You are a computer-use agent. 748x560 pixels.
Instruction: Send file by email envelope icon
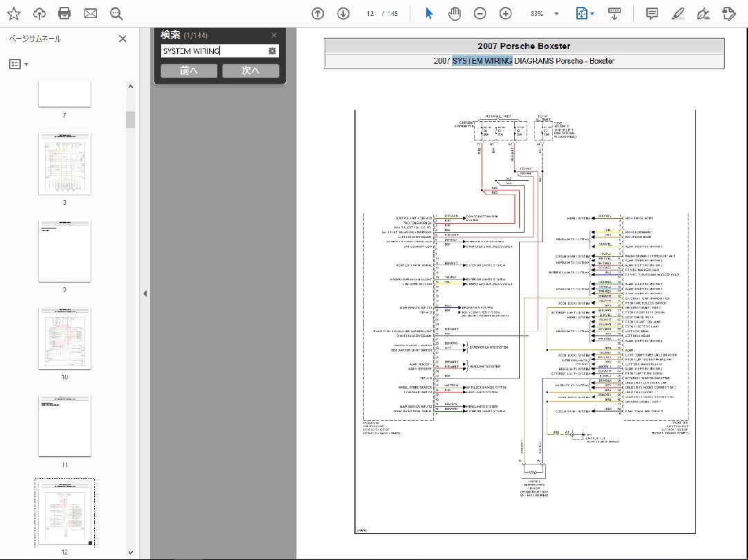(x=91, y=13)
